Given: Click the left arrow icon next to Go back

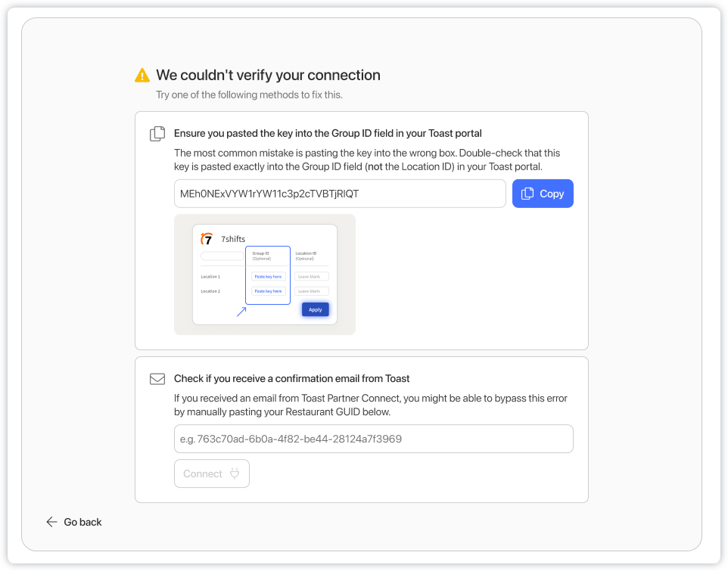Looking at the screenshot, I should [51, 522].
